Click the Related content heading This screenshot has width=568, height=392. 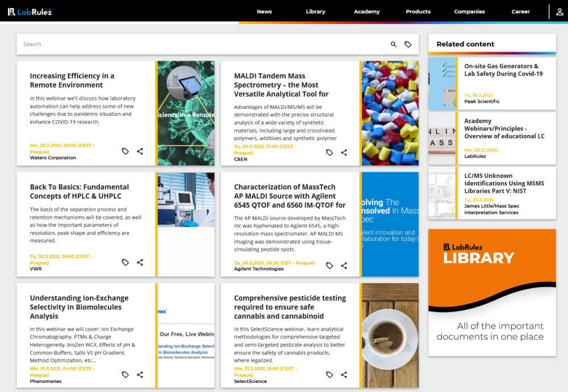tap(465, 44)
